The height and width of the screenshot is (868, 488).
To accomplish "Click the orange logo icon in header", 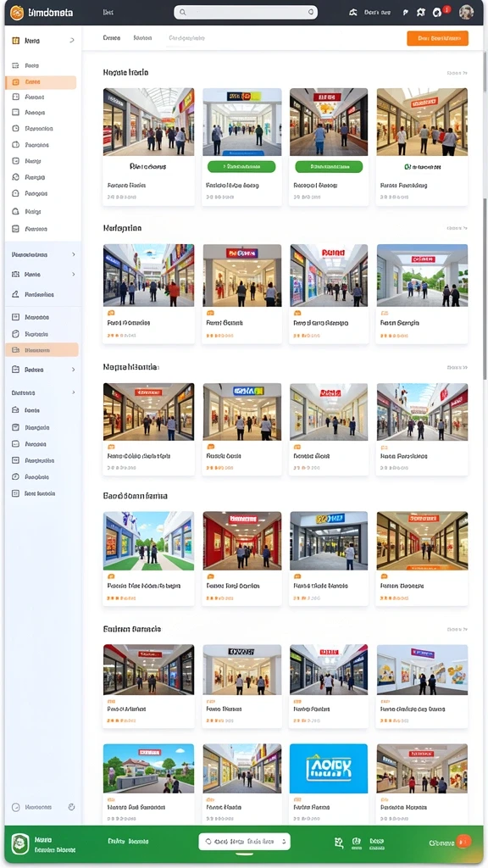I will pyautogui.click(x=17, y=12).
